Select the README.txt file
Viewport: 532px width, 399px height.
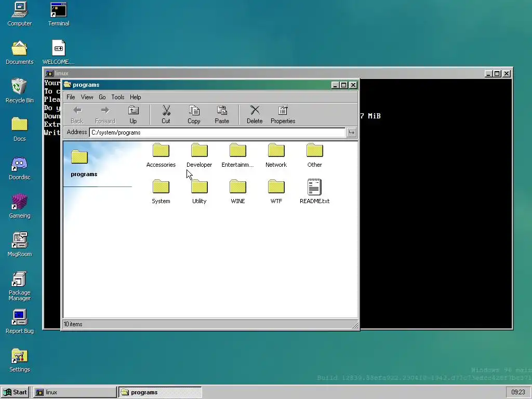tap(314, 192)
